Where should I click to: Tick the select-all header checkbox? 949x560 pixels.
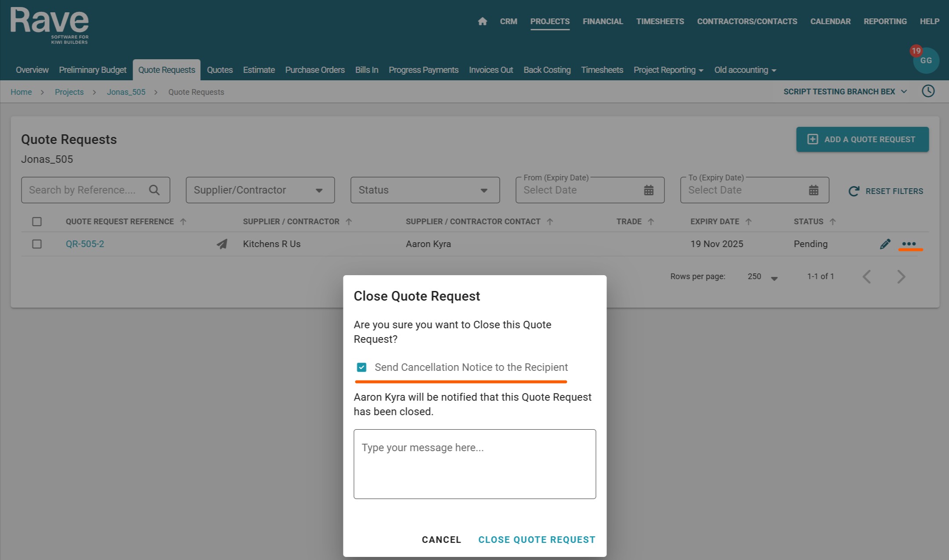[x=37, y=222]
